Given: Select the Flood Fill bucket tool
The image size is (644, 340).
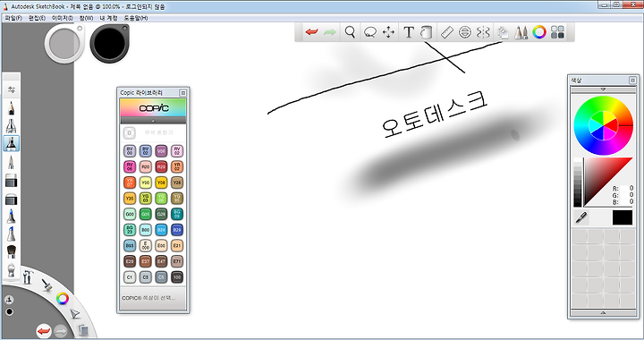Looking at the screenshot, I should click(x=427, y=32).
